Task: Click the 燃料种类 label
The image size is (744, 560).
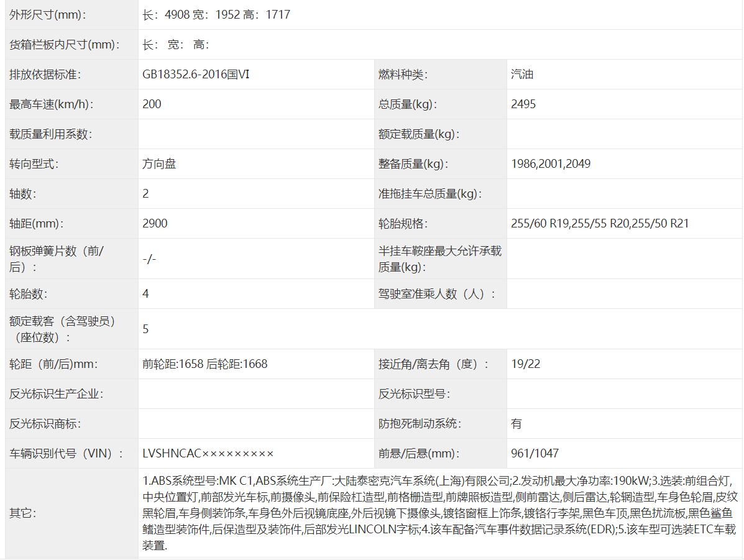Action: pyautogui.click(x=403, y=75)
